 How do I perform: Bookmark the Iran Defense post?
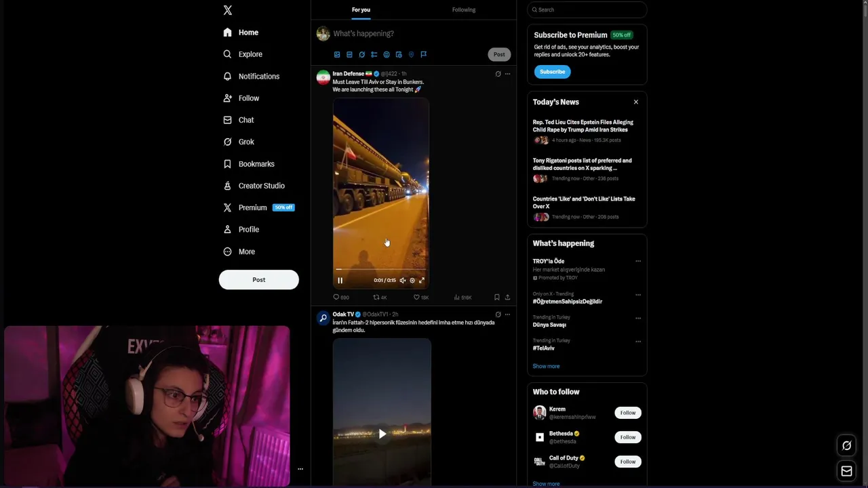pos(497,298)
